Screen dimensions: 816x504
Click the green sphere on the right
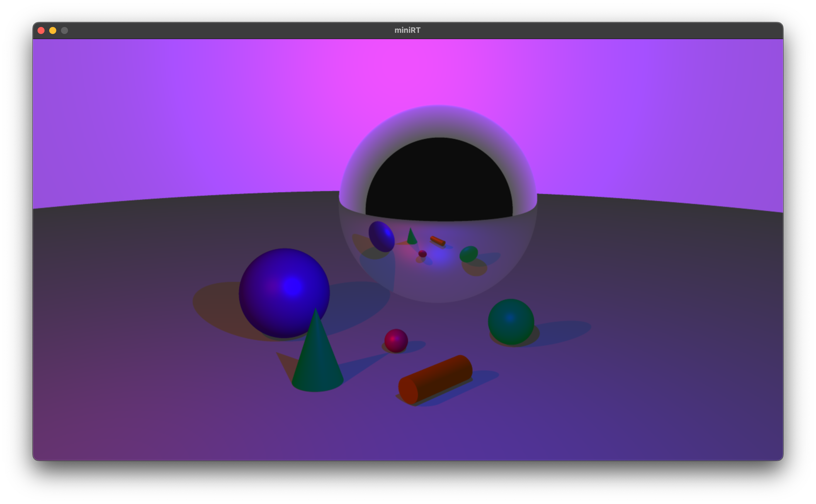511,321
